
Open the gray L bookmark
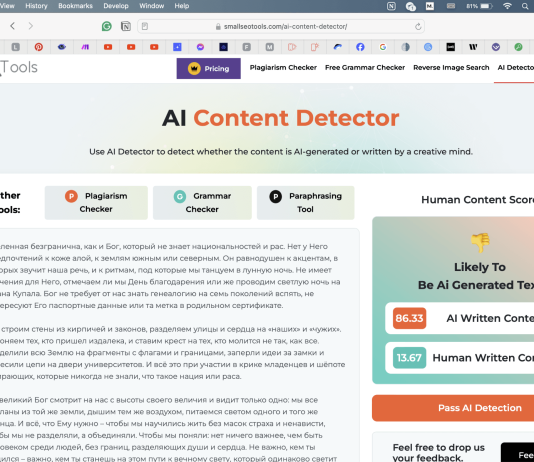click(x=15, y=47)
